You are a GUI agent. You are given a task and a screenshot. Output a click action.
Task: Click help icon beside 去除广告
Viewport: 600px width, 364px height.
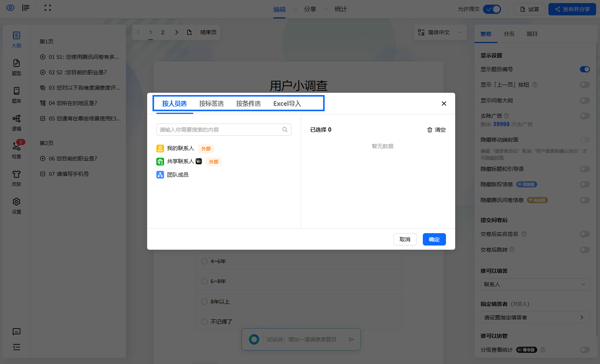point(506,116)
